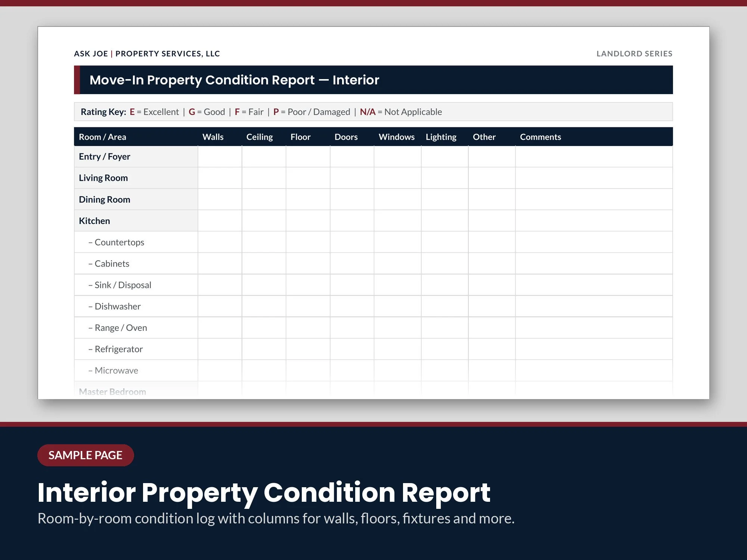Click the Floor column header
Screen dimensions: 747x560
click(x=301, y=137)
